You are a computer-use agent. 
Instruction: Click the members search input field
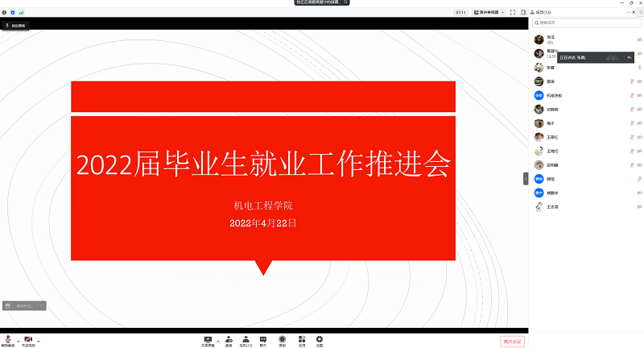click(588, 23)
